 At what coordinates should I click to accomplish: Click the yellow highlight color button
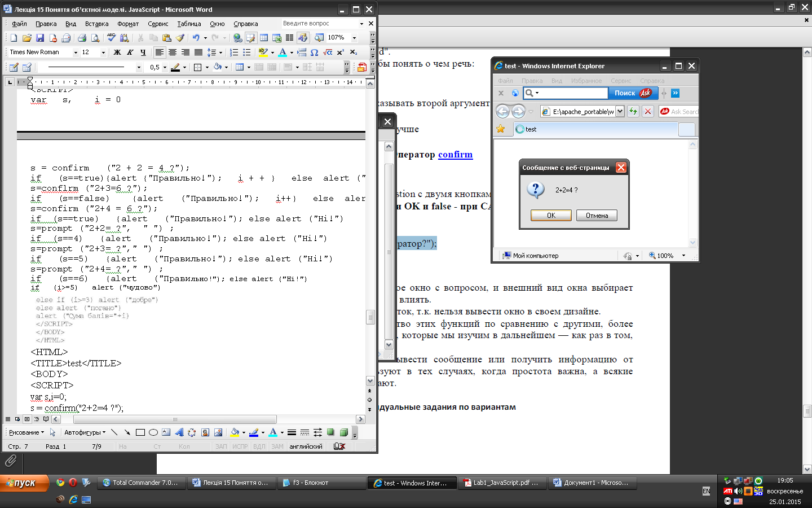point(262,52)
